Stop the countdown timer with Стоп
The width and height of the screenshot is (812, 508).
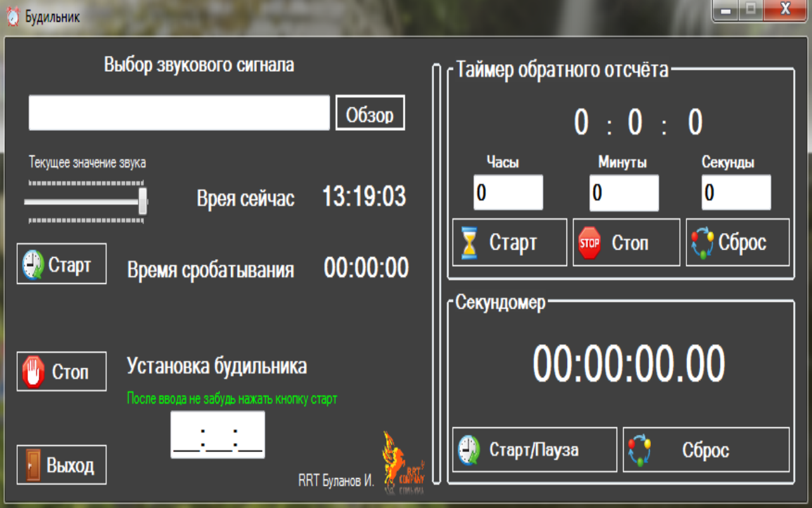coord(626,242)
